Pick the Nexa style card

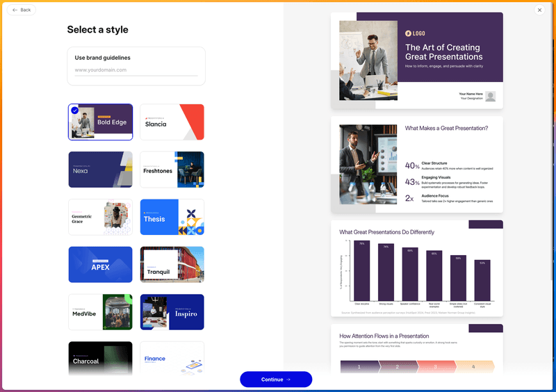coord(101,170)
